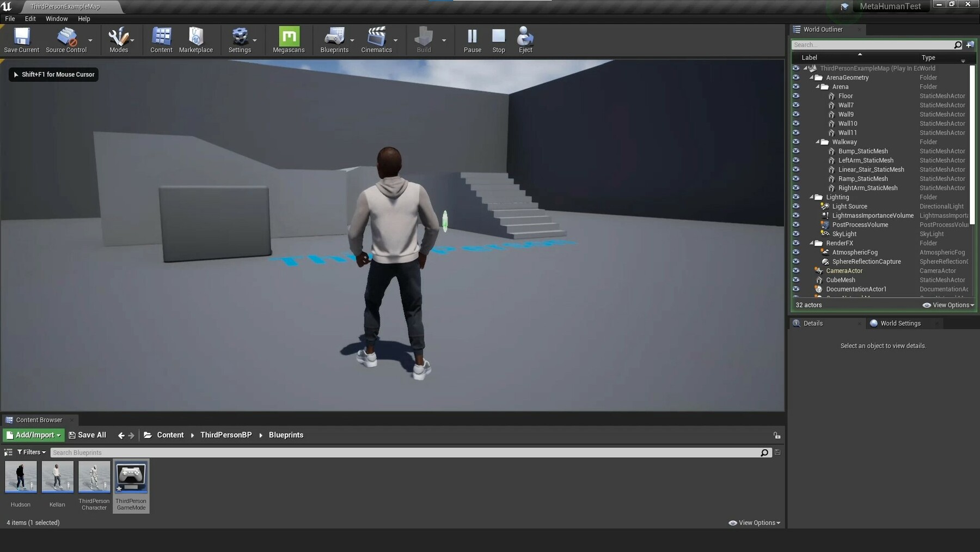
Task: Toggle visibility of SkyLight
Action: click(x=797, y=234)
